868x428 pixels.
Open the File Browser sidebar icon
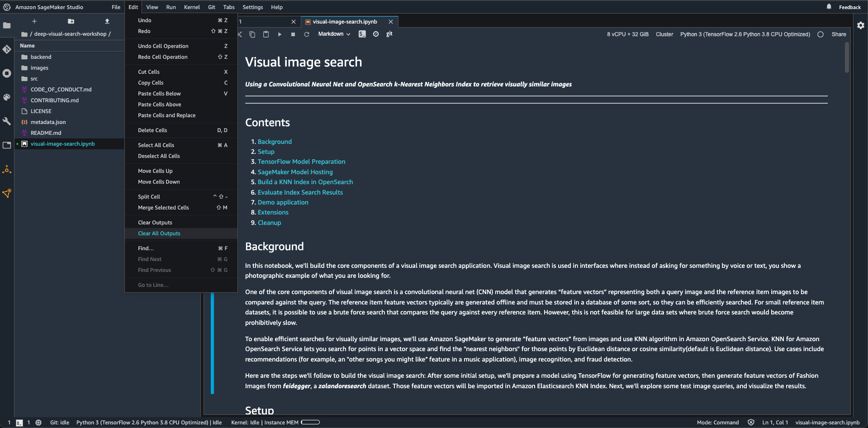coord(7,25)
